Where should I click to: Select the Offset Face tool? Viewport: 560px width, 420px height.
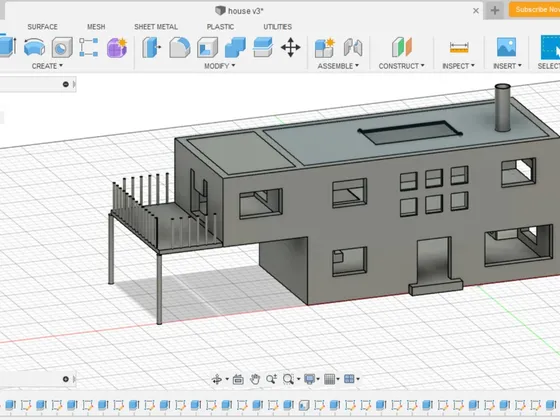(263, 48)
